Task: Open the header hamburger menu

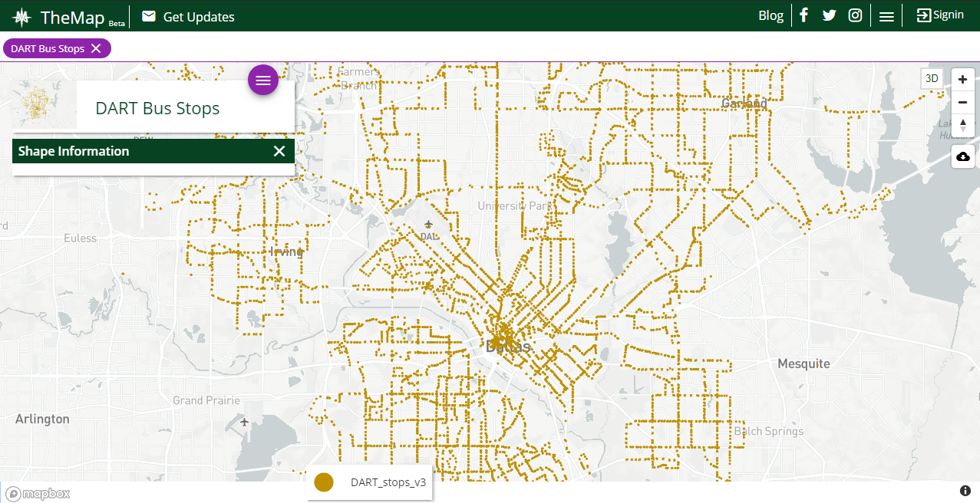Action: coord(886,16)
